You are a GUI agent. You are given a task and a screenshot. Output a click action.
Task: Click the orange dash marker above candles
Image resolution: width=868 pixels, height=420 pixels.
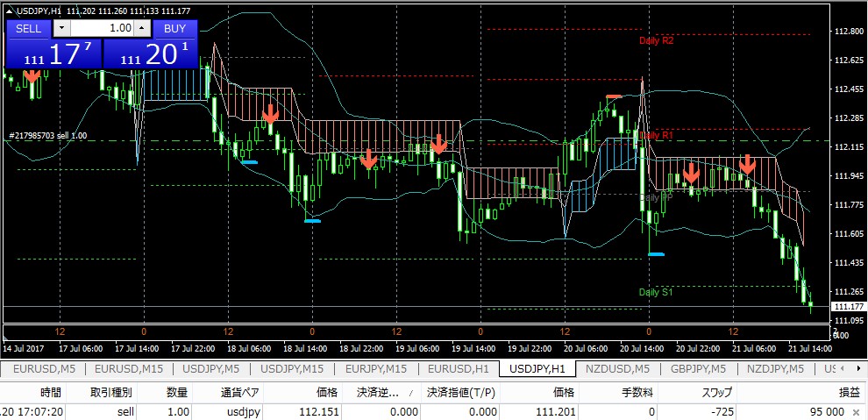coord(614,96)
